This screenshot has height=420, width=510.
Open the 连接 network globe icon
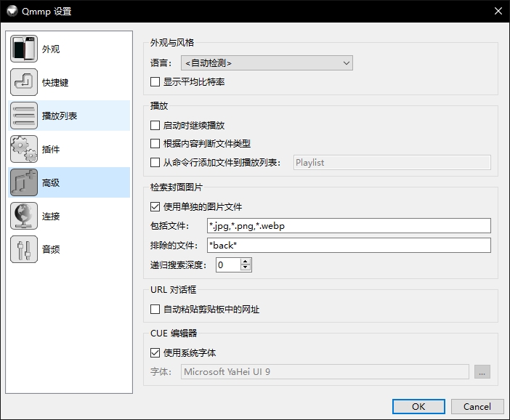click(24, 216)
